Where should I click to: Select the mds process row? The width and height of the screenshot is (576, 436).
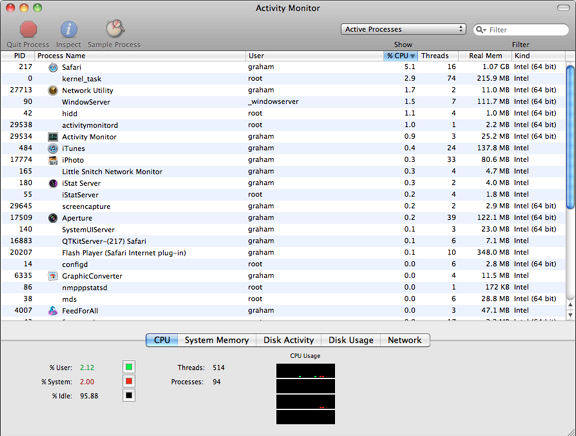click(283, 299)
